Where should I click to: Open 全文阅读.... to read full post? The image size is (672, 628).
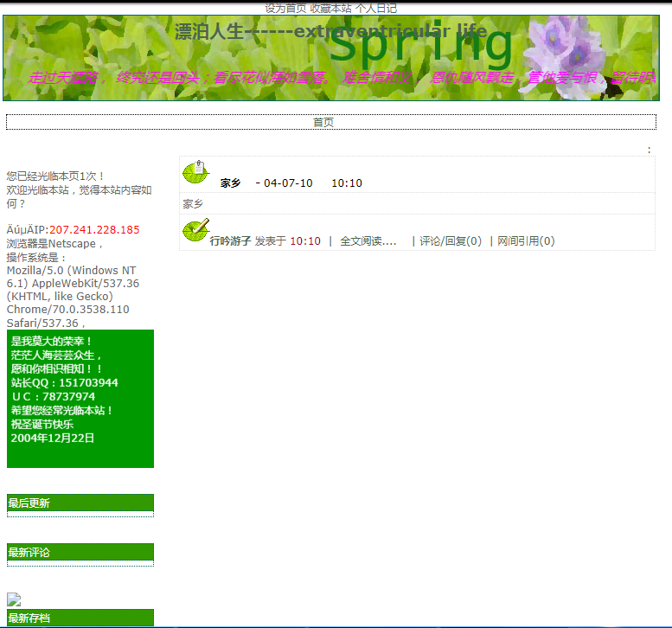[368, 241]
